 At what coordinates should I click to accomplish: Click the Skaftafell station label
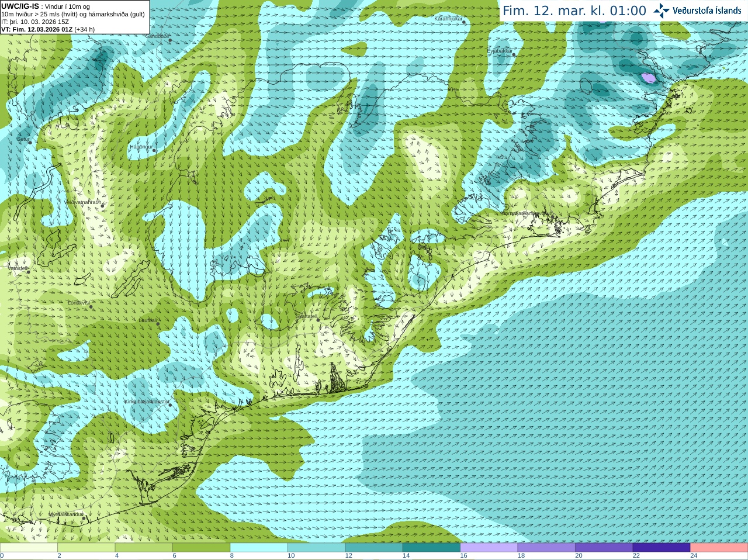(306, 316)
